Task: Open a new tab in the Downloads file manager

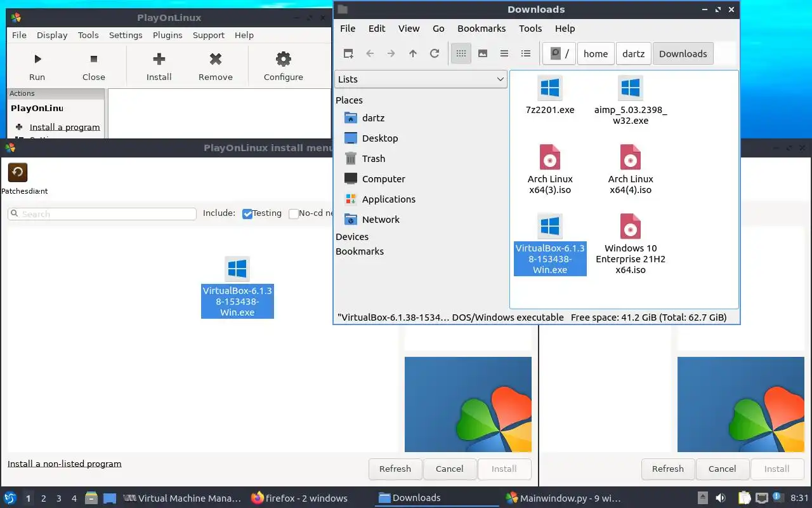Action: click(x=348, y=54)
